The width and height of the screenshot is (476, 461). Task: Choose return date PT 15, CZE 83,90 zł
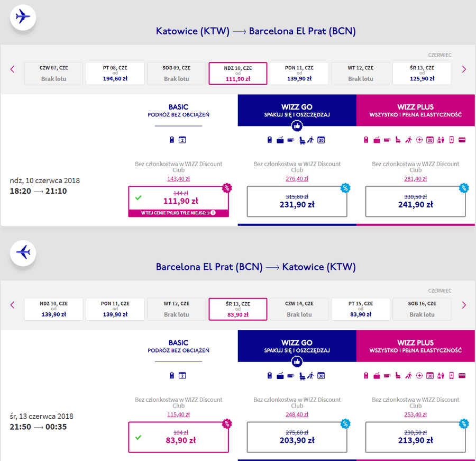361,309
